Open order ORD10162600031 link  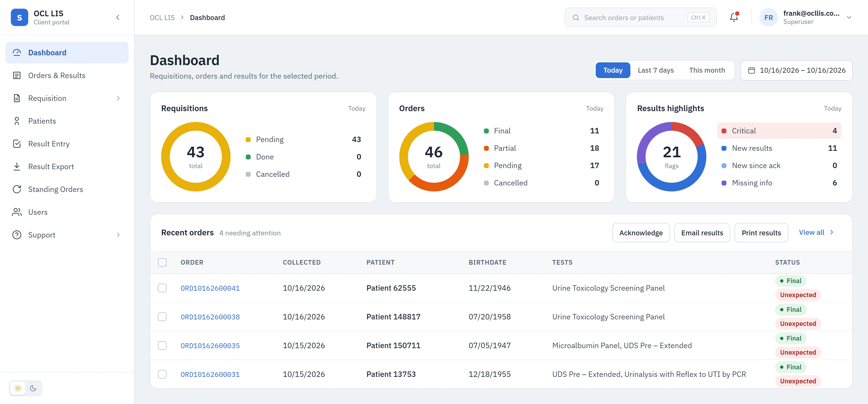(x=210, y=374)
